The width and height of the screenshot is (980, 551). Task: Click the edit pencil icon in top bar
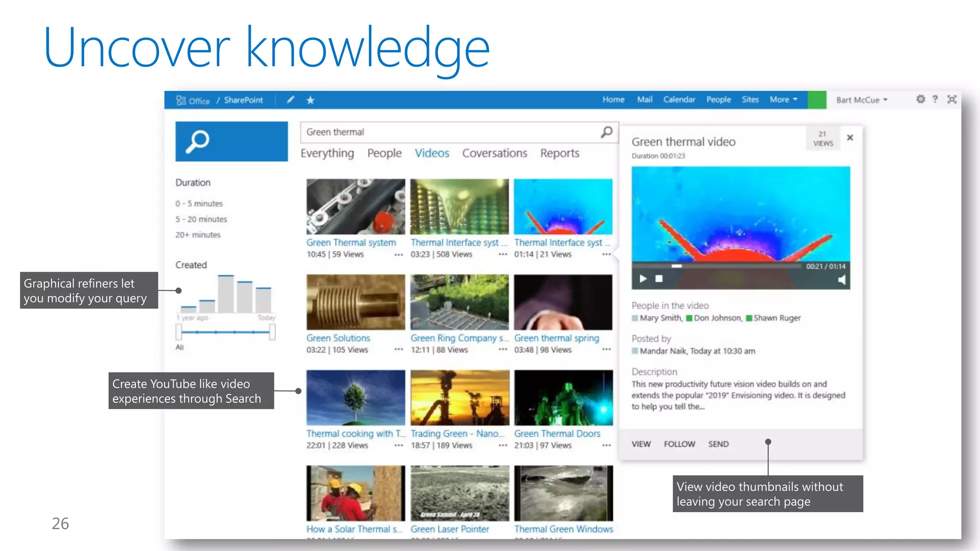(x=290, y=100)
